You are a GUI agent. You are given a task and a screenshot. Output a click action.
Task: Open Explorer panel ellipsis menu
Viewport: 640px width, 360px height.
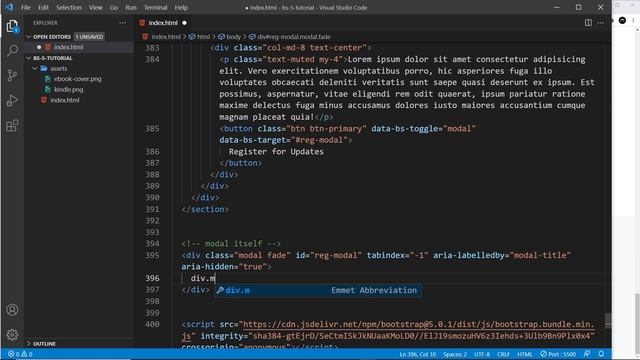(122, 23)
